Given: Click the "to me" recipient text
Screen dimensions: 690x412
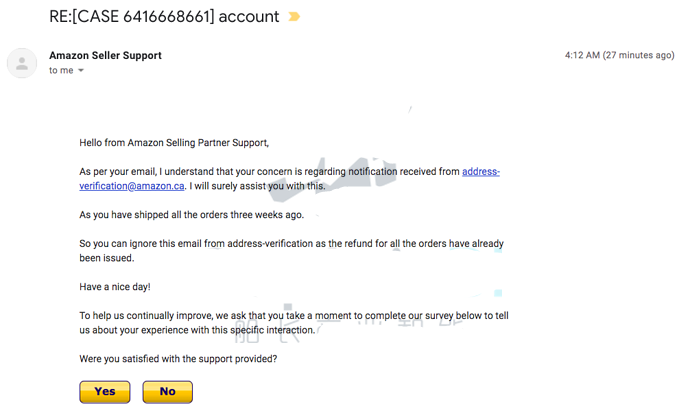Looking at the screenshot, I should [62, 71].
